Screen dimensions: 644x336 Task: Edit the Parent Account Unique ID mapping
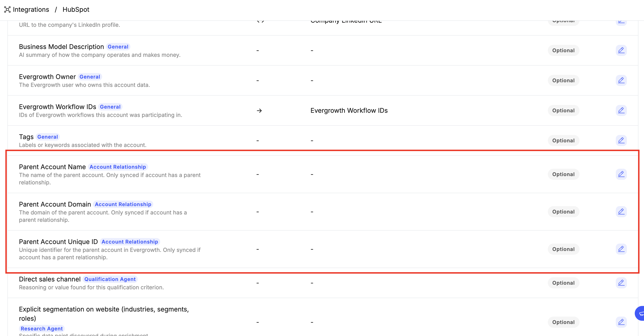[x=621, y=249]
